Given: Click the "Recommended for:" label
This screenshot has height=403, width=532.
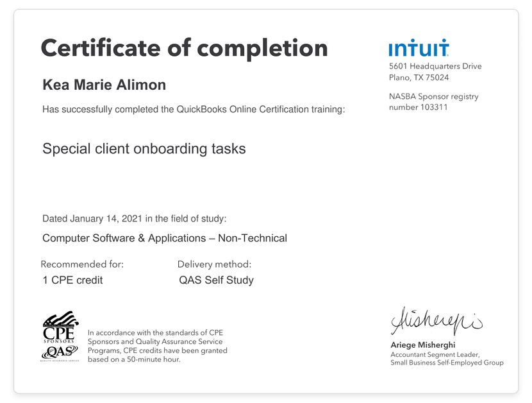Looking at the screenshot, I should click(x=82, y=264).
